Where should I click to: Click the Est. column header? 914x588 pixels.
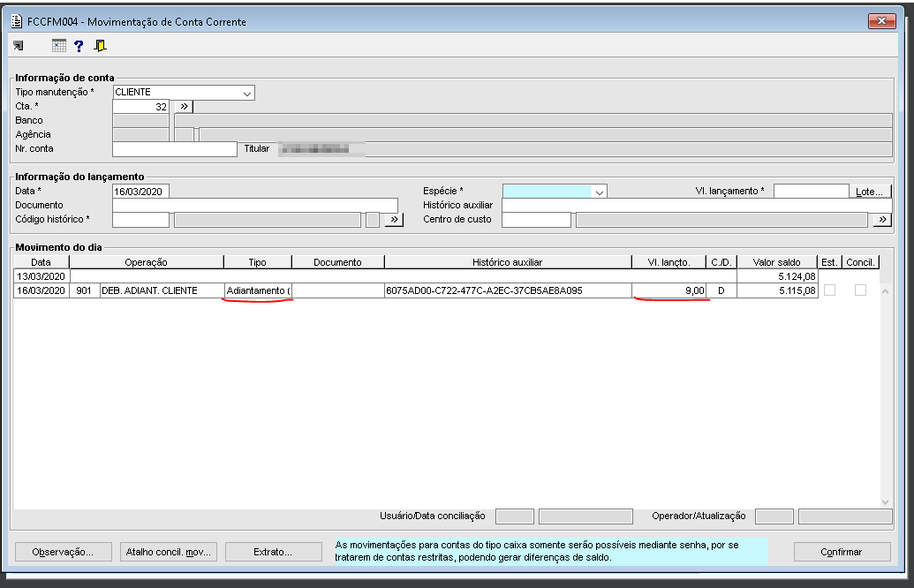pos(829,262)
